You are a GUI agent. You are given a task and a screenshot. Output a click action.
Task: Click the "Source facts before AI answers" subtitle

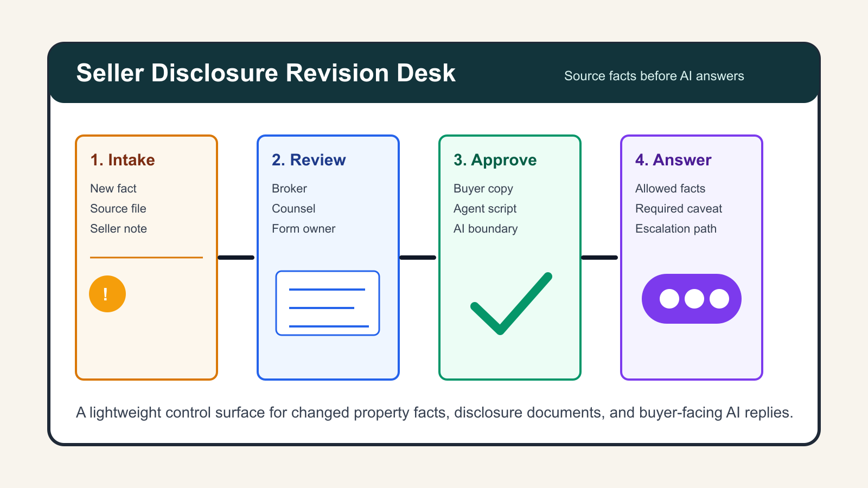(x=654, y=76)
